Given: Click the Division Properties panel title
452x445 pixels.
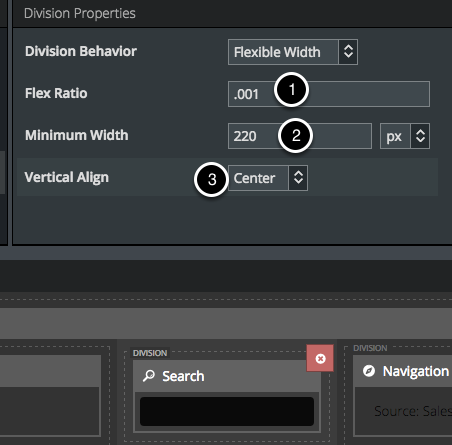Looking at the screenshot, I should pyautogui.click(x=80, y=13).
